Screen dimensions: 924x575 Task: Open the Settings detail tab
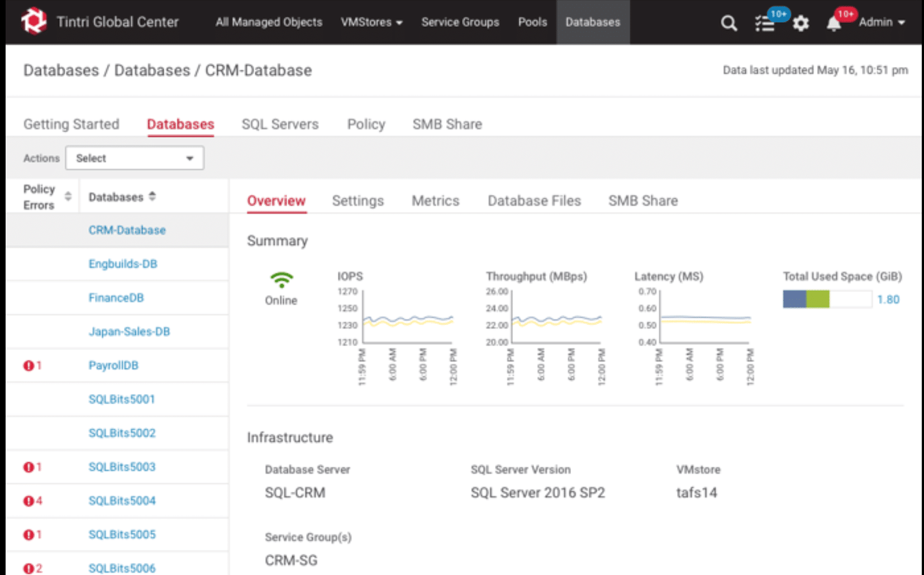coord(358,201)
